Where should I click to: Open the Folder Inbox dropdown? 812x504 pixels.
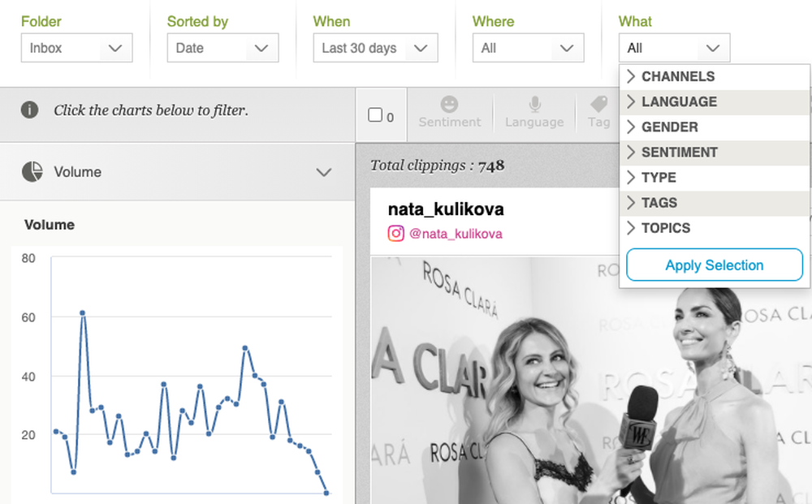76,48
